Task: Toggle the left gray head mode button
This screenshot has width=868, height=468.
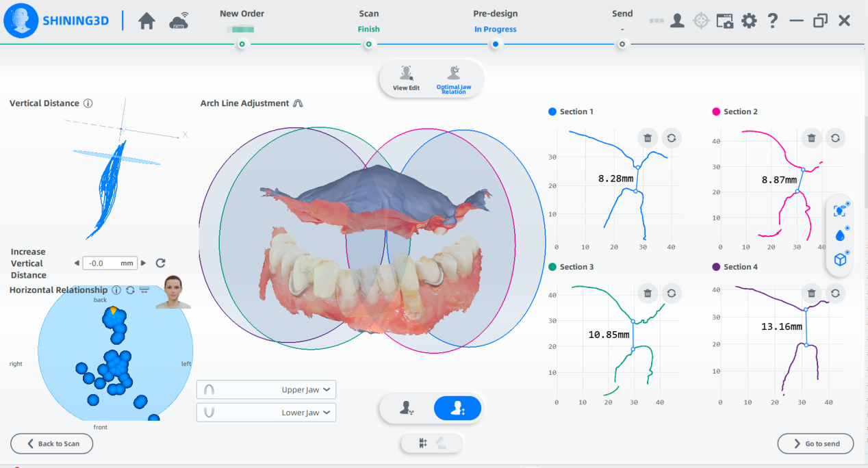Action: [407, 408]
